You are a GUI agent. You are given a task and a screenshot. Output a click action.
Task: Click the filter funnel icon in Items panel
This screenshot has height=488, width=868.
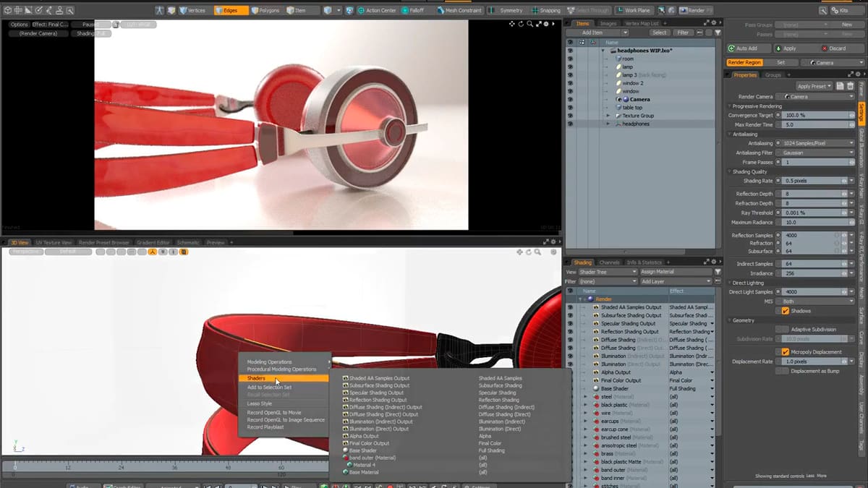point(718,33)
